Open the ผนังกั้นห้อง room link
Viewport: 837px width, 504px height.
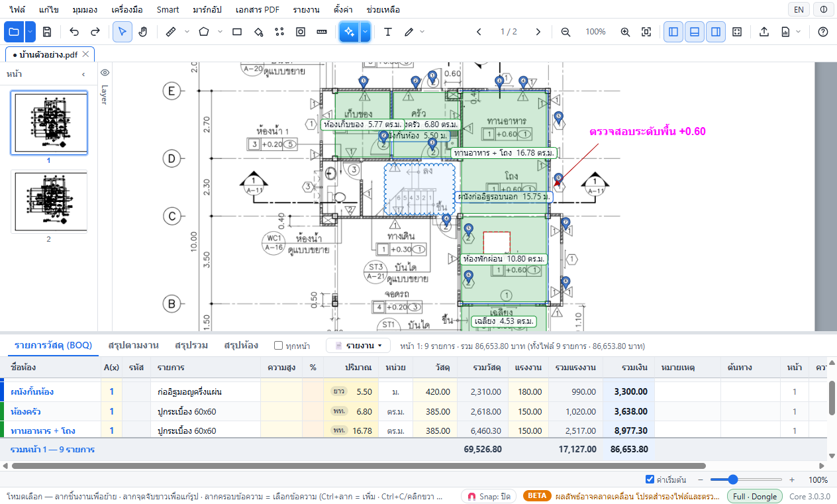[x=32, y=391]
